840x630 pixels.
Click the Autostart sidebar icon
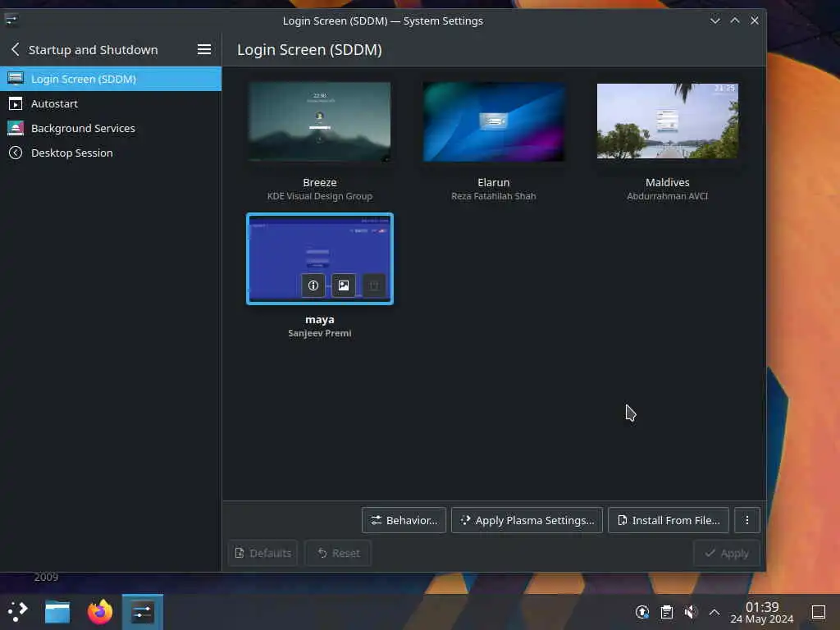(x=16, y=103)
